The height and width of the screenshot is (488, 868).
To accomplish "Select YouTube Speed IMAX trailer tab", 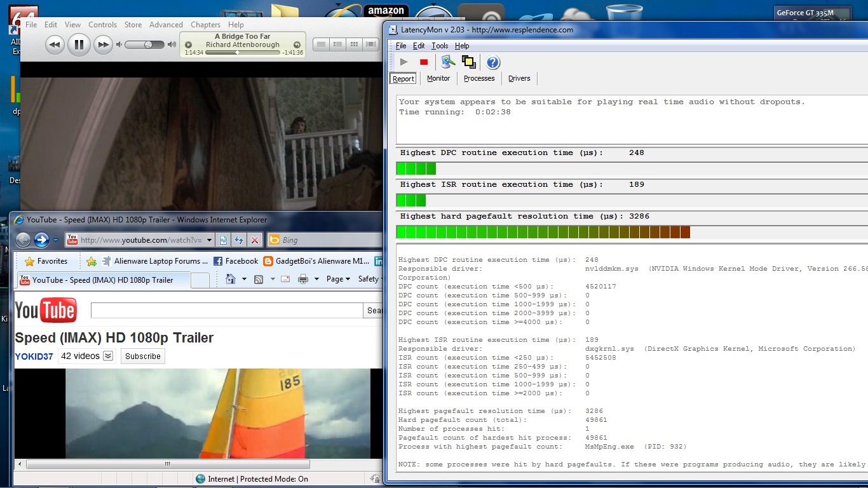I will tap(104, 280).
